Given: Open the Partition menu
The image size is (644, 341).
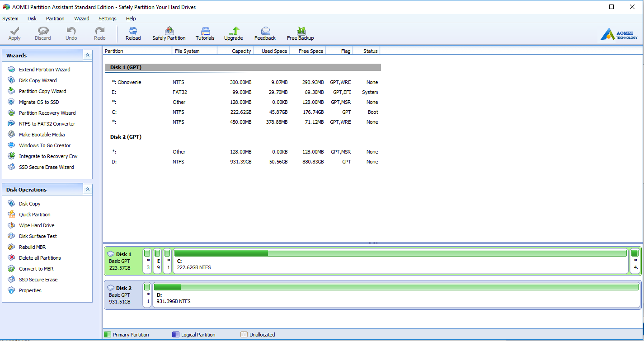Looking at the screenshot, I should [x=55, y=19].
